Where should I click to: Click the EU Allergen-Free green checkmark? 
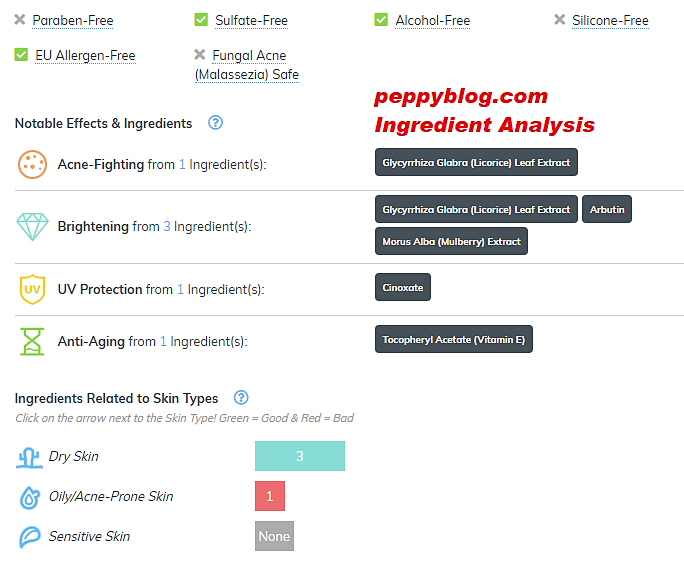[x=21, y=55]
